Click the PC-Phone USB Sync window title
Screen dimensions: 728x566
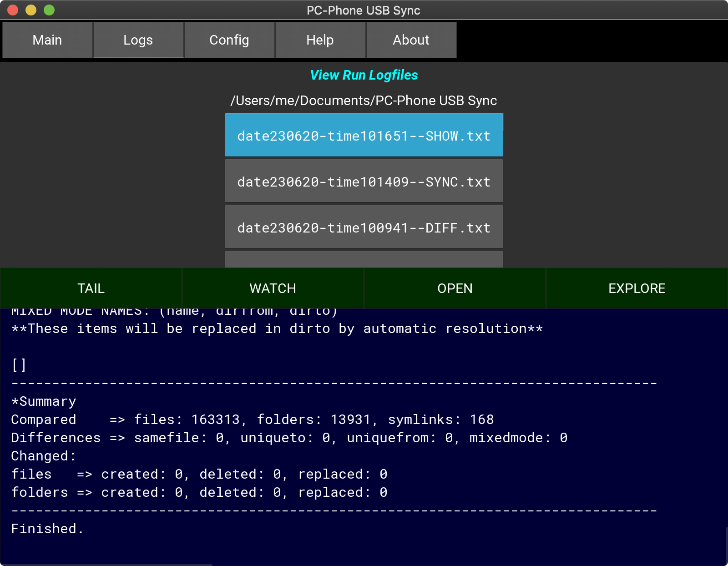(x=364, y=10)
